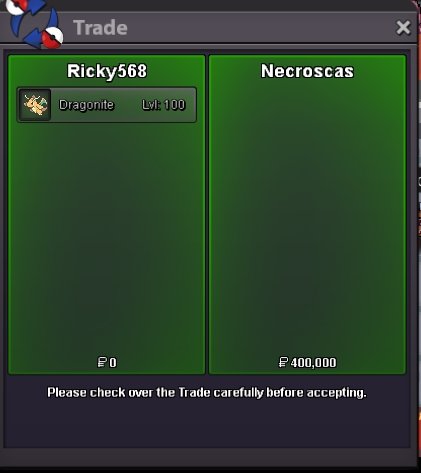Click Necroscas's 400,000 money offer
The width and height of the screenshot is (421, 473).
pos(313,362)
